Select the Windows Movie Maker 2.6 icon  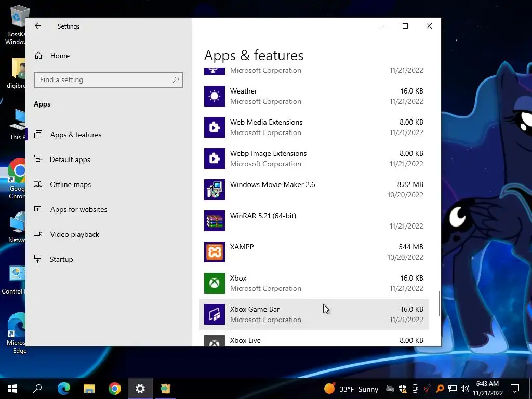point(215,190)
